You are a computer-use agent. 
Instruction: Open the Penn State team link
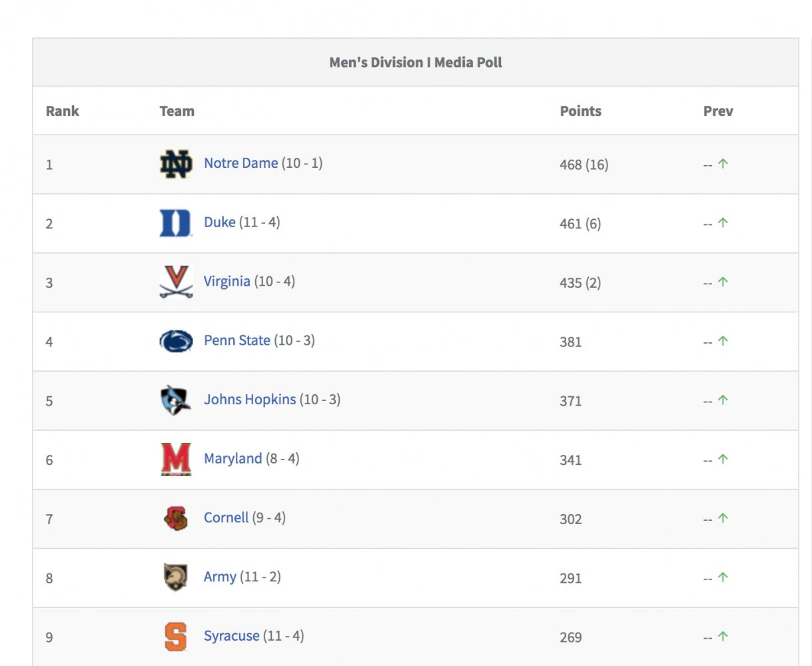pyautogui.click(x=236, y=340)
